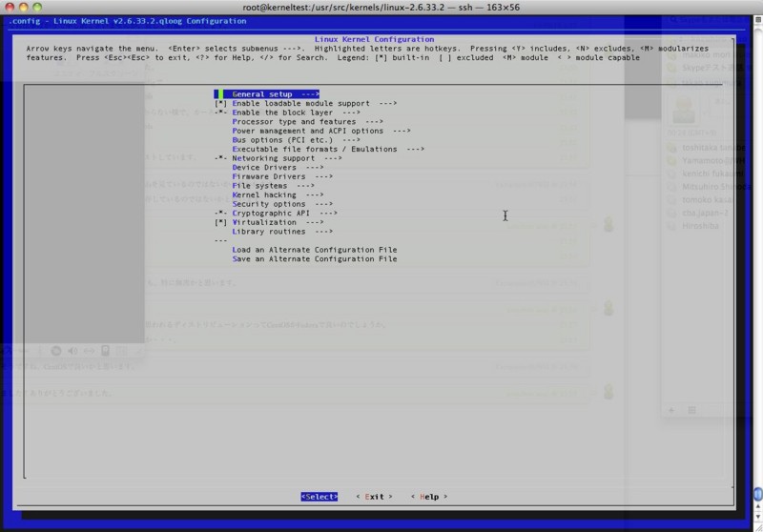763x532 pixels.
Task: Zoom the terminal with the green button
Action: pyautogui.click(x=37, y=7)
